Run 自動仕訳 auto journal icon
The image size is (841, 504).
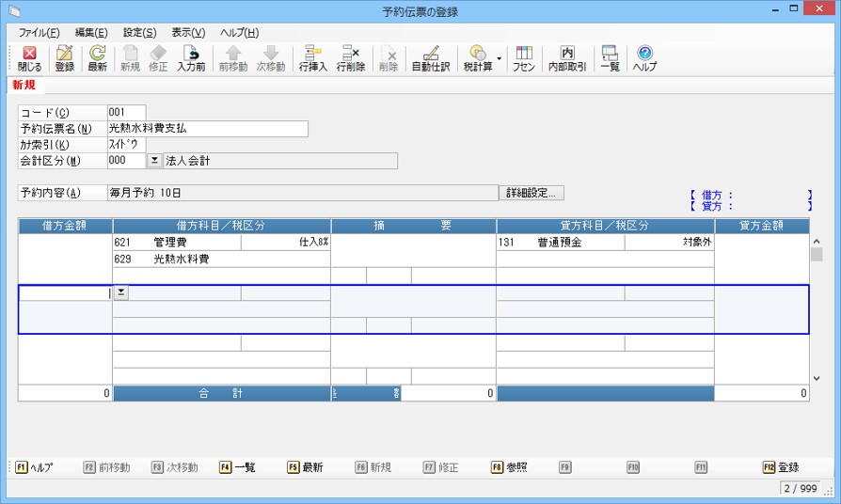coord(431,58)
